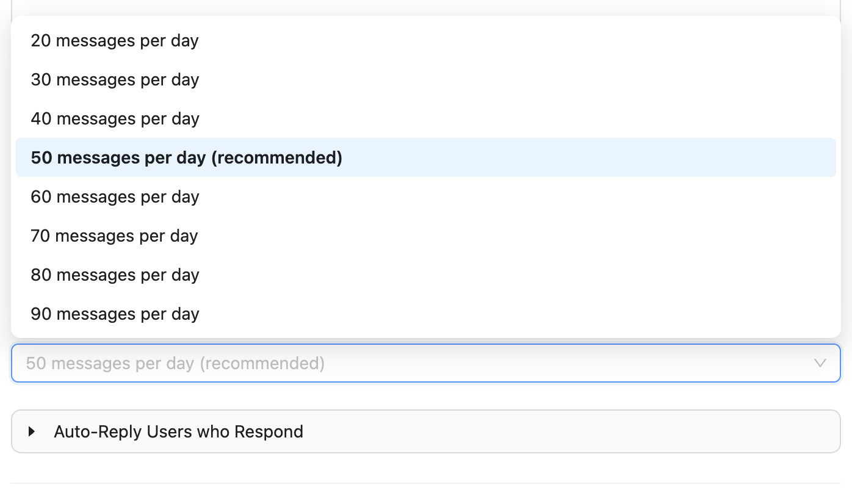Pick the recommended 50 messages per day option
The image size is (852, 504).
point(187,157)
